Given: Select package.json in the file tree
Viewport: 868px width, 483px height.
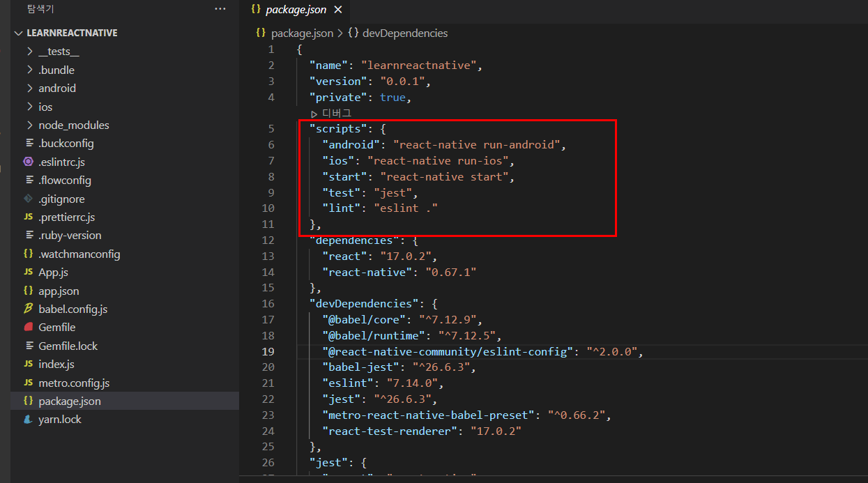Looking at the screenshot, I should (x=70, y=401).
